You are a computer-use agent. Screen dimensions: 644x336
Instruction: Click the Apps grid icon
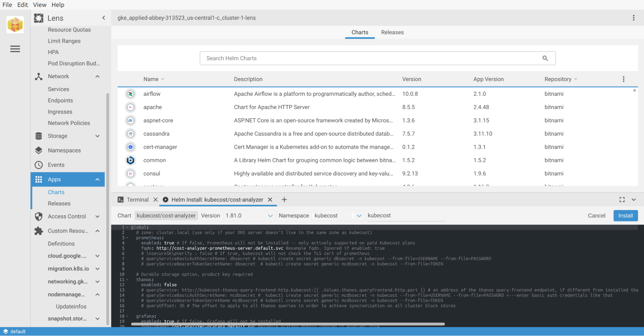[x=39, y=179]
